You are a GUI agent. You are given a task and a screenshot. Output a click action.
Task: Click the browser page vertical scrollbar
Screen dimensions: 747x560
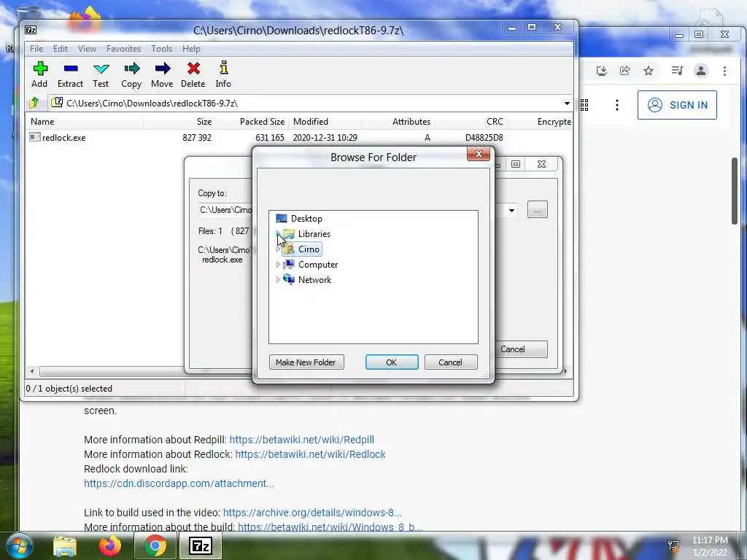click(735, 190)
